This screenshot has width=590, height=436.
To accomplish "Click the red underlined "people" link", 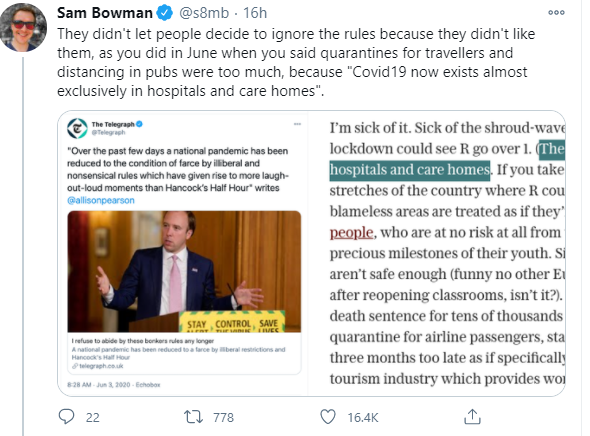I will (x=351, y=232).
